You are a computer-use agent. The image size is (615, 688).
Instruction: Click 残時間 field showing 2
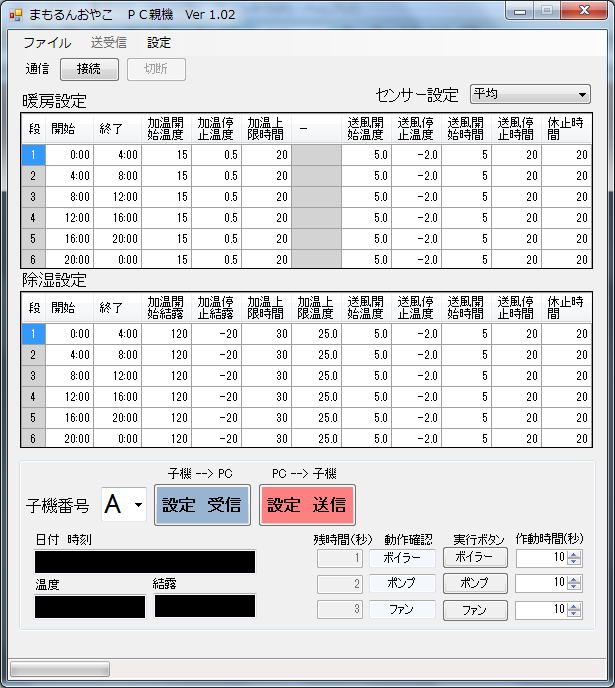coord(340,584)
